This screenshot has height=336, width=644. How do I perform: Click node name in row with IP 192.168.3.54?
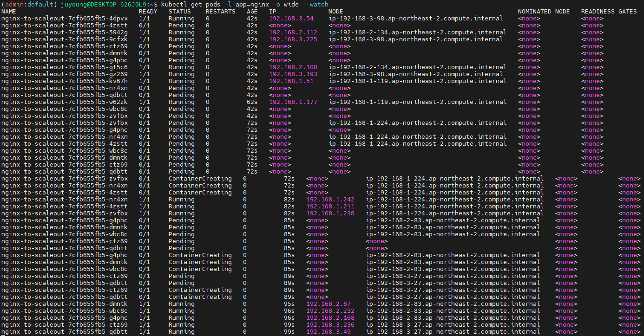[416, 19]
